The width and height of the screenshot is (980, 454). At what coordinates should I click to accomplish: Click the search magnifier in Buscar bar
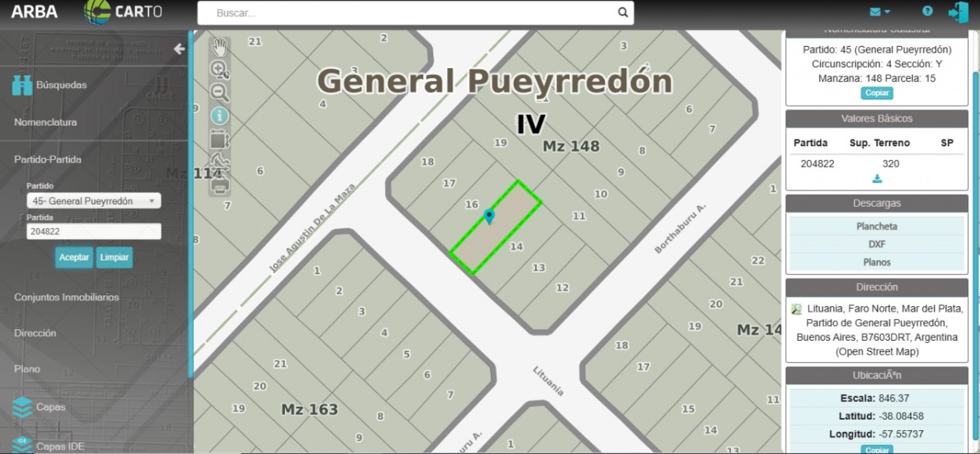pos(623,12)
